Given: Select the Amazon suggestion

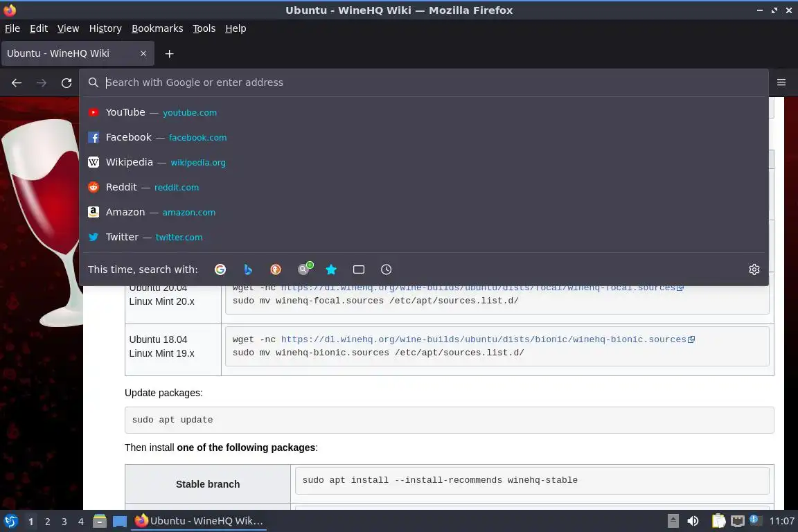Looking at the screenshot, I should click(423, 212).
